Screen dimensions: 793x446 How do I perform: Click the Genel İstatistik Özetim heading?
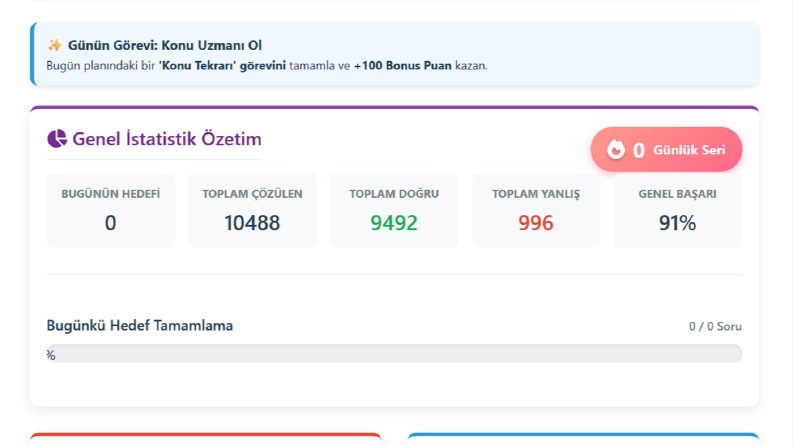click(167, 139)
